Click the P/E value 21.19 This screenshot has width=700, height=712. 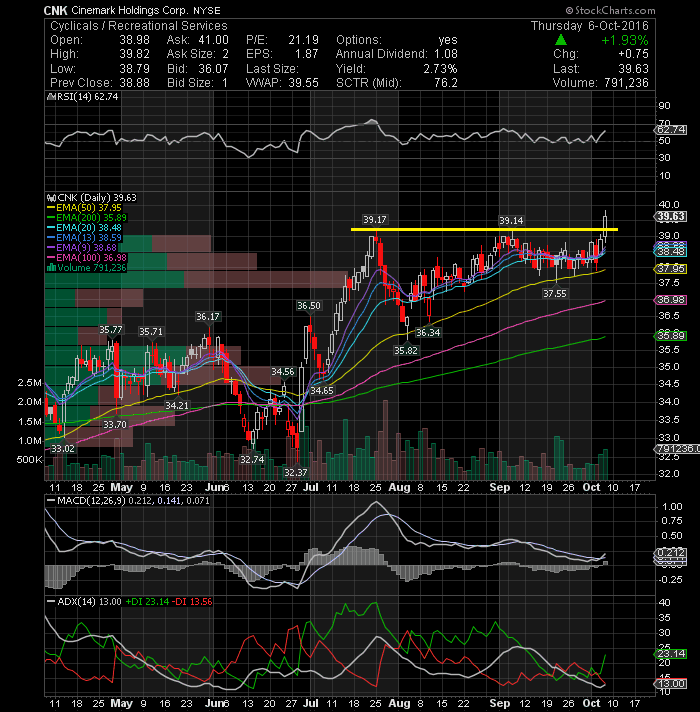(303, 40)
